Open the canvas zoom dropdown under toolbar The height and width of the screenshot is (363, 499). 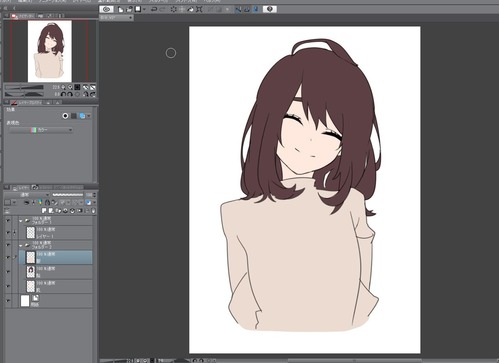(116, 18)
